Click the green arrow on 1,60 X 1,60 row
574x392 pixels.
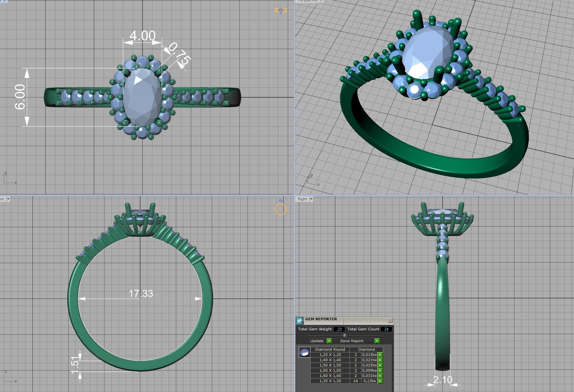(380, 376)
